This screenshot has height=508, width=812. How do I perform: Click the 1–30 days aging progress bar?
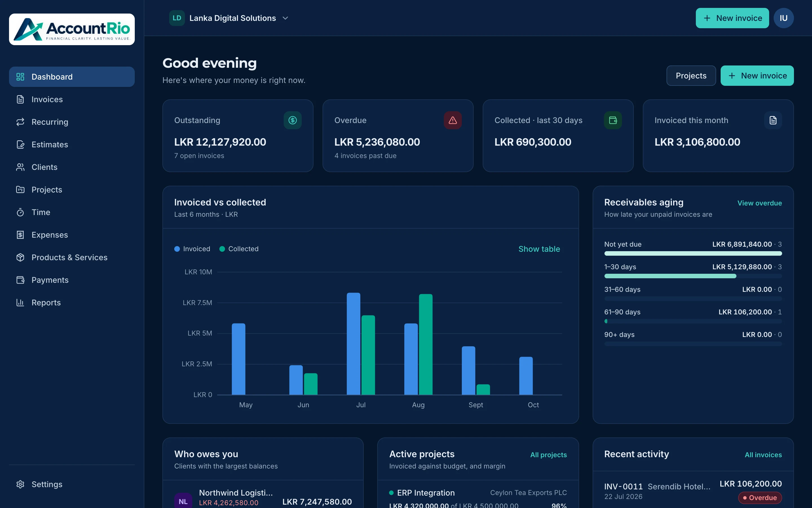coord(693,276)
